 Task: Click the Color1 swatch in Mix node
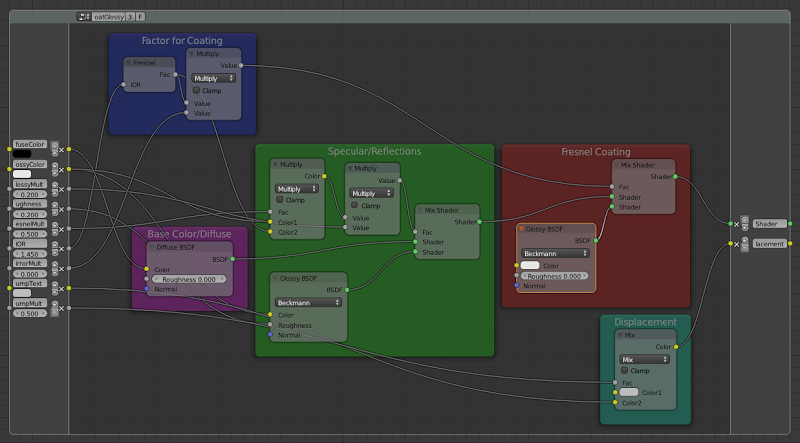(629, 392)
